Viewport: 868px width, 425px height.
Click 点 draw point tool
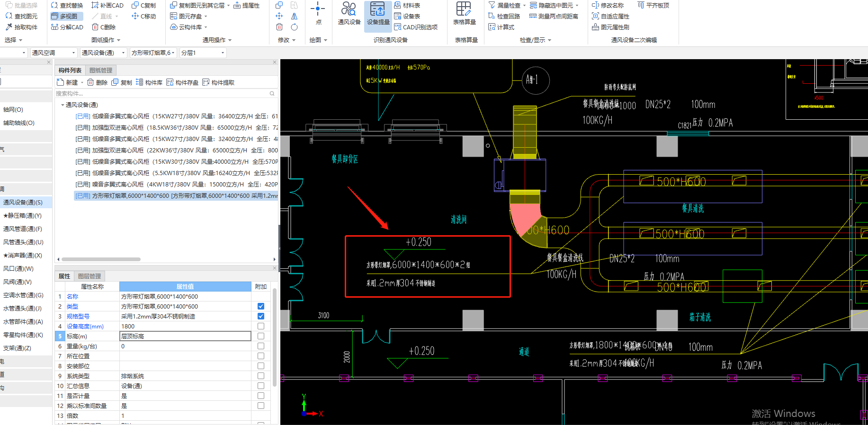click(x=318, y=13)
